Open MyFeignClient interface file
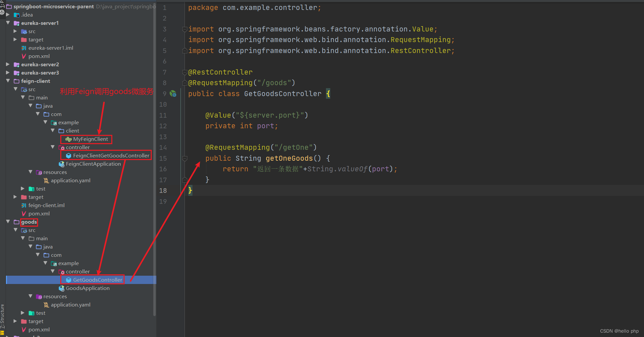Screen dimensions: 644x337 90,139
